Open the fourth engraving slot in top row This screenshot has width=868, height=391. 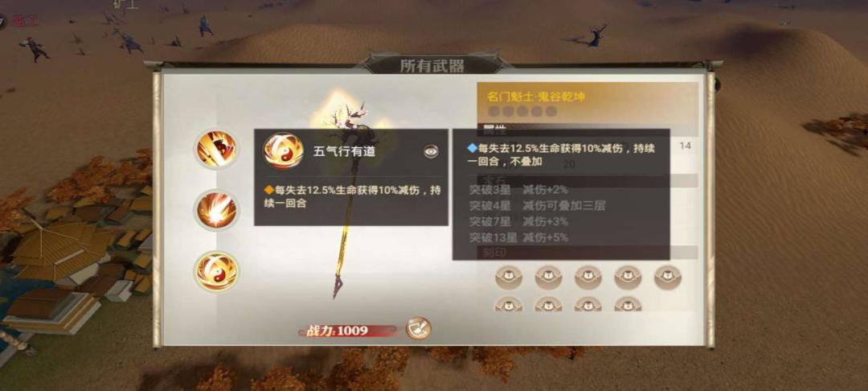click(x=628, y=277)
